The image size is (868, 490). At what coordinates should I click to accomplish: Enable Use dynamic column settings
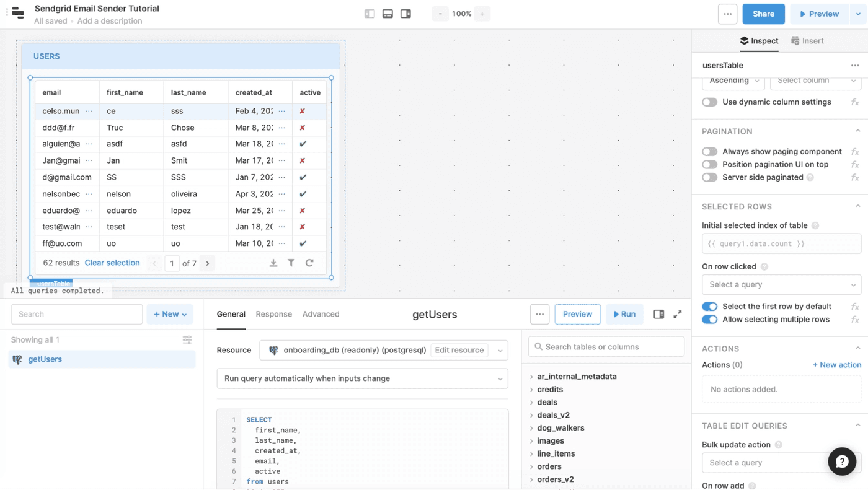coord(710,102)
